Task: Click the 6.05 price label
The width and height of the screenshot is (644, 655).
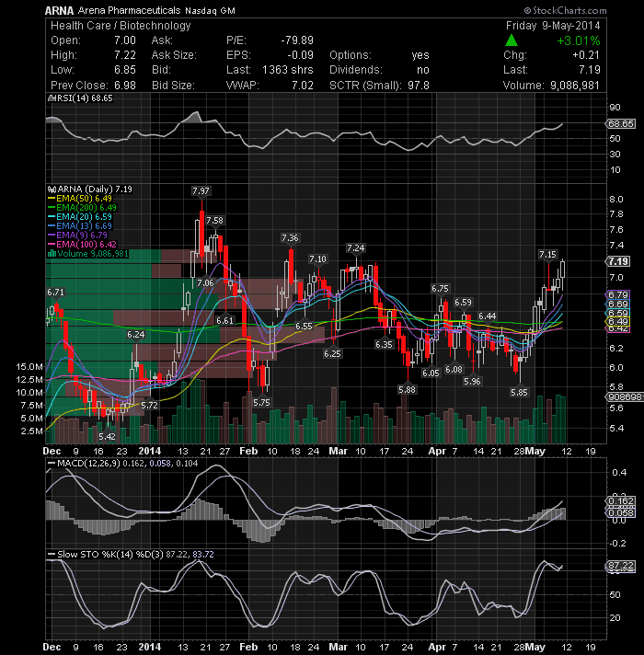Action: tap(431, 373)
